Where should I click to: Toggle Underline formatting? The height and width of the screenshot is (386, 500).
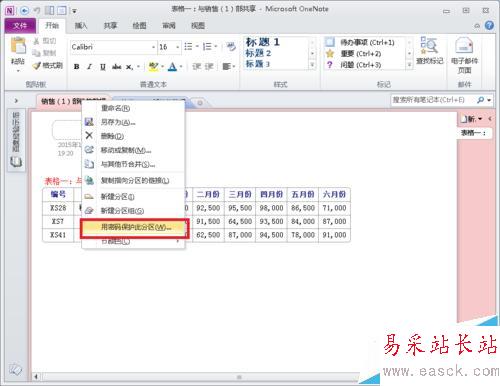[x=103, y=67]
